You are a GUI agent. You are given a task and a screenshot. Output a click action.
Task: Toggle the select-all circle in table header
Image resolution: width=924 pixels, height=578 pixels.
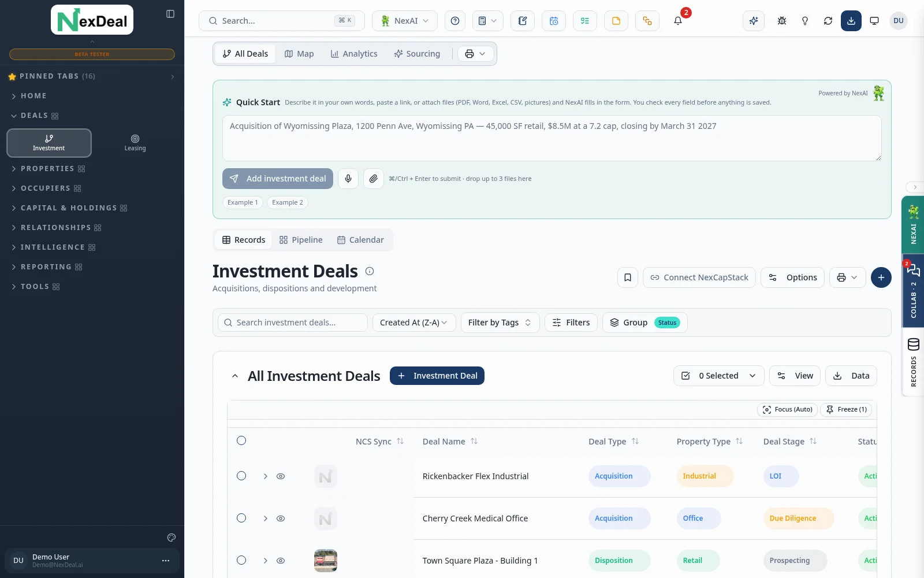point(241,440)
